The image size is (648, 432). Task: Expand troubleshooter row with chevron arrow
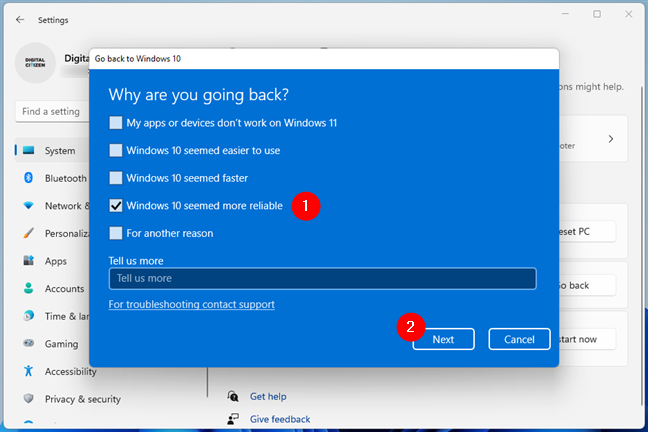coord(611,139)
